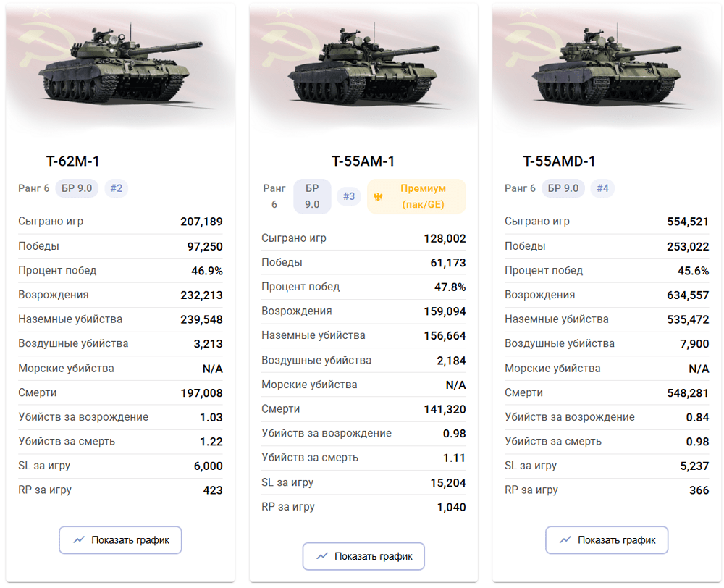Open the T-62M-1 title

click(x=73, y=161)
